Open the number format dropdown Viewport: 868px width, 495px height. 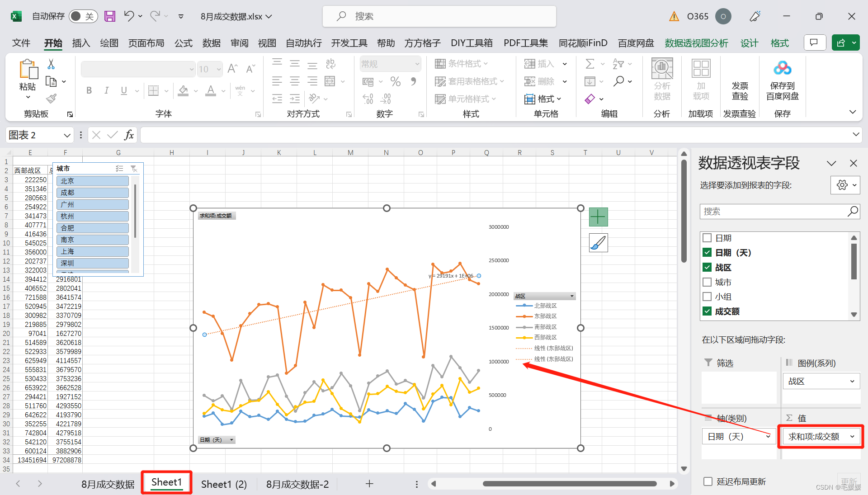(417, 64)
